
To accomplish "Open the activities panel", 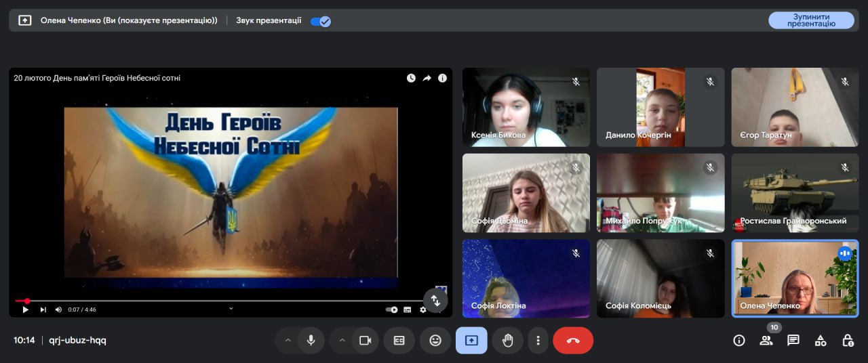I will (821, 341).
